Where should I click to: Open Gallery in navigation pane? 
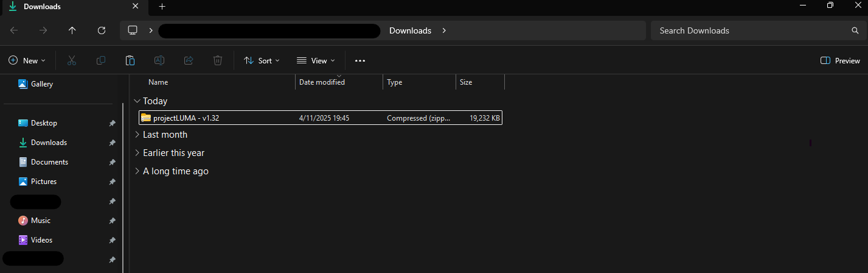[36, 84]
